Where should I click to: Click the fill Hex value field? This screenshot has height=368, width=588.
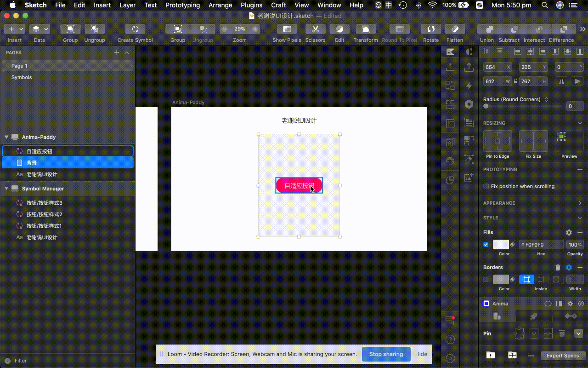(541, 245)
